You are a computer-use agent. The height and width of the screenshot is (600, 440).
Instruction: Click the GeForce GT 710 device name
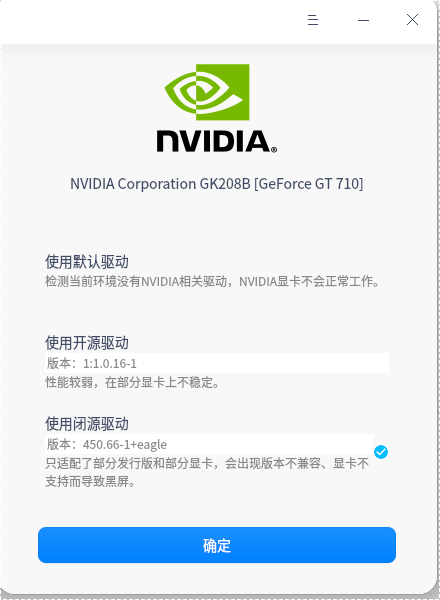pyautogui.click(x=217, y=184)
